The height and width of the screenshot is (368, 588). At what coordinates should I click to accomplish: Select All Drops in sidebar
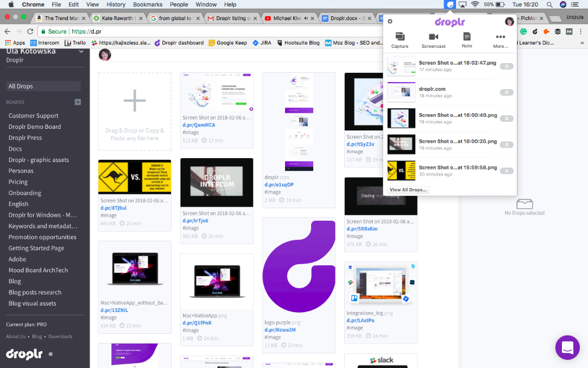click(x=43, y=86)
